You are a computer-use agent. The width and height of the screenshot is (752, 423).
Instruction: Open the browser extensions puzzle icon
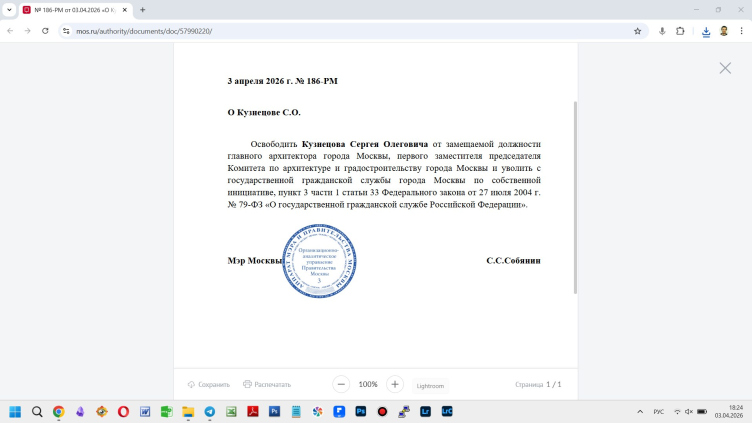(681, 31)
